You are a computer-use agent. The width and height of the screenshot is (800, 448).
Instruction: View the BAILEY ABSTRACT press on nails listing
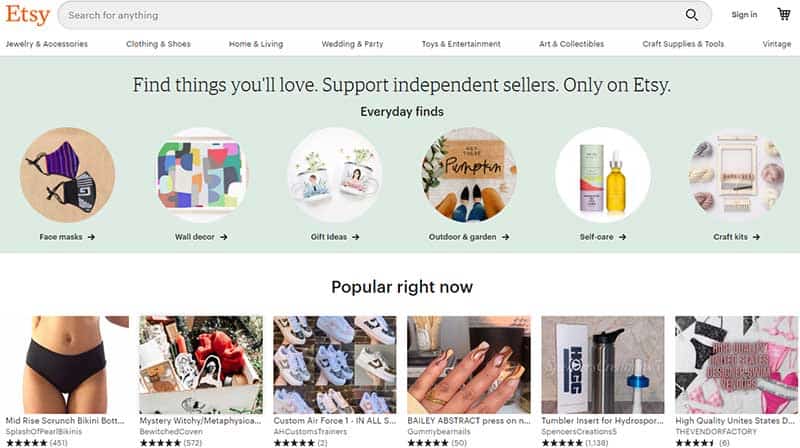(469, 421)
